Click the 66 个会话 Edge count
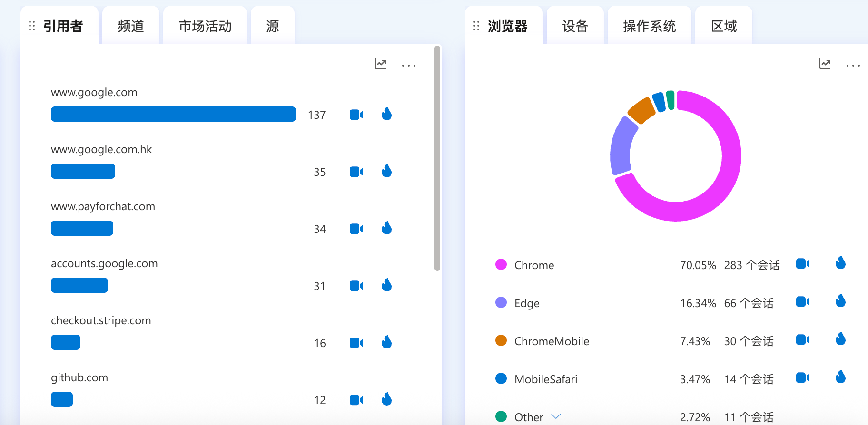Screen dimensions: 868x425 749,303
